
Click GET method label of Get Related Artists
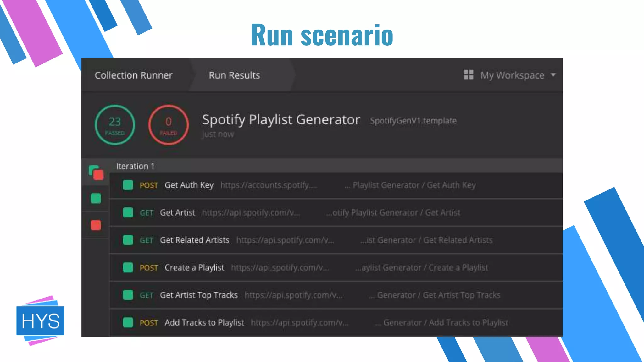(147, 240)
